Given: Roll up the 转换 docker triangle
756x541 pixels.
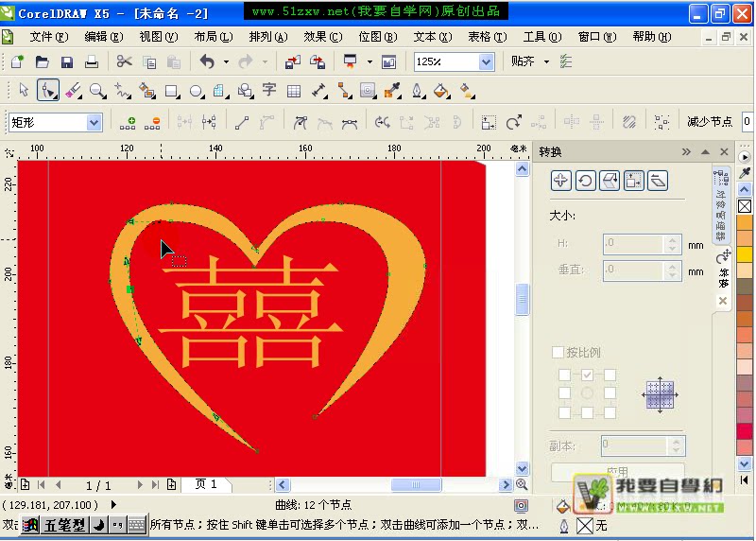Looking at the screenshot, I should (x=705, y=152).
